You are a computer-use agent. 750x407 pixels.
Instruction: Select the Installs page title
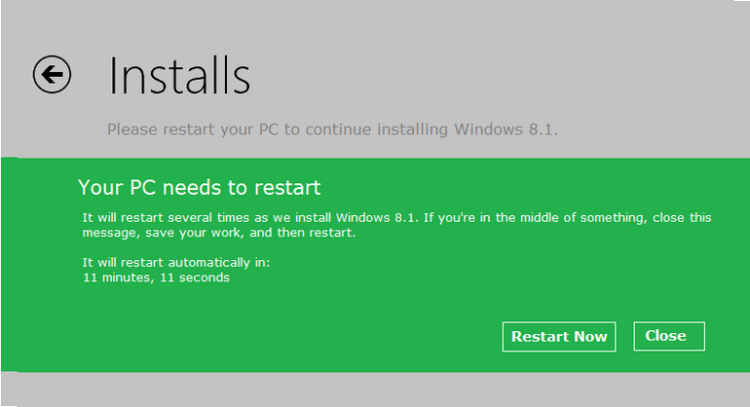(x=179, y=76)
